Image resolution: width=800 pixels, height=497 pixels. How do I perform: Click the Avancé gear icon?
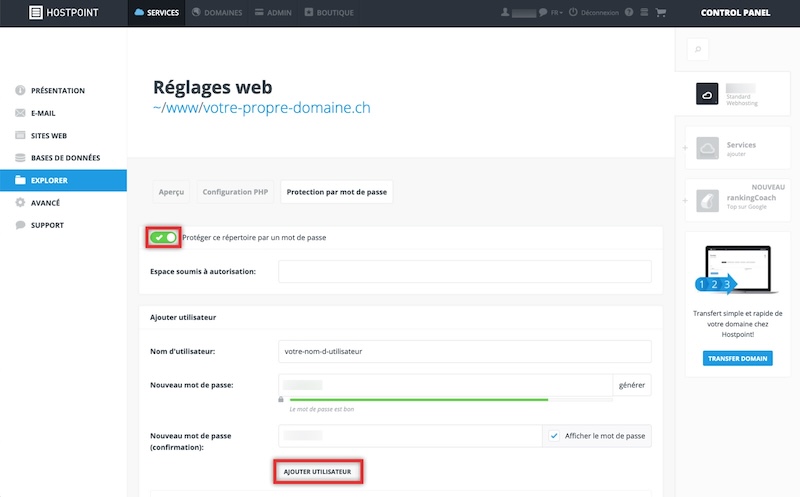(x=20, y=203)
